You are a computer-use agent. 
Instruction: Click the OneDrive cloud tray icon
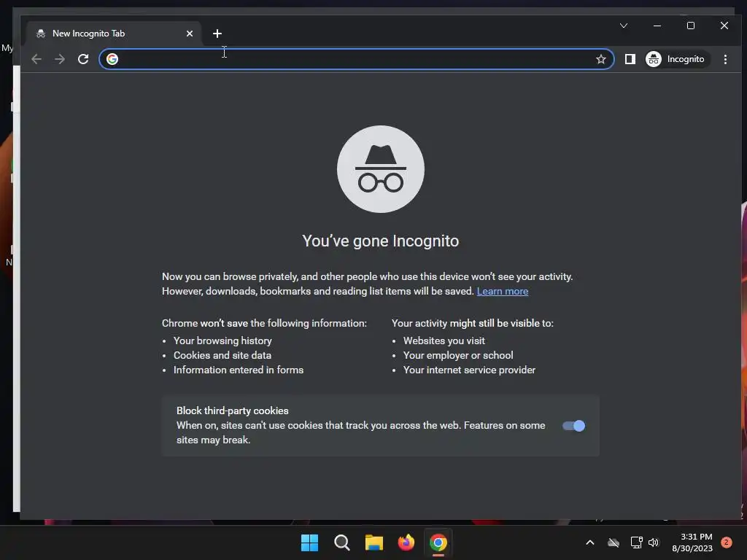614,542
